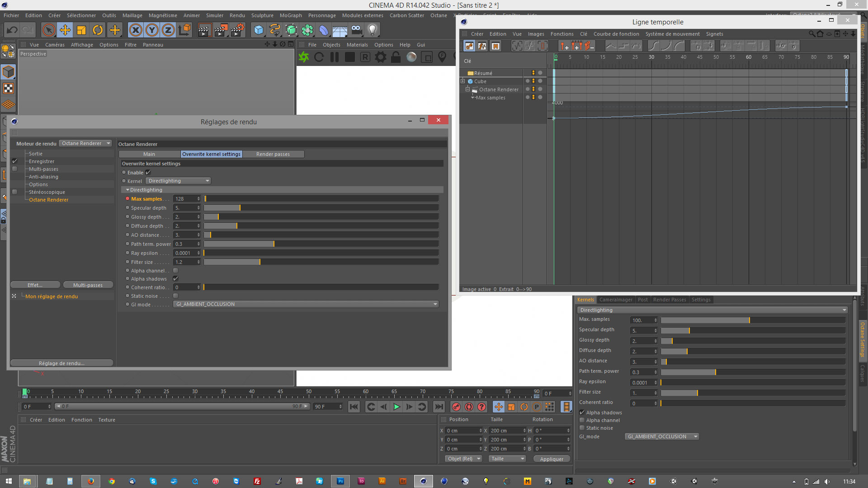
Task: Click the Octane lock resolution padlock icon
Action: point(396,57)
